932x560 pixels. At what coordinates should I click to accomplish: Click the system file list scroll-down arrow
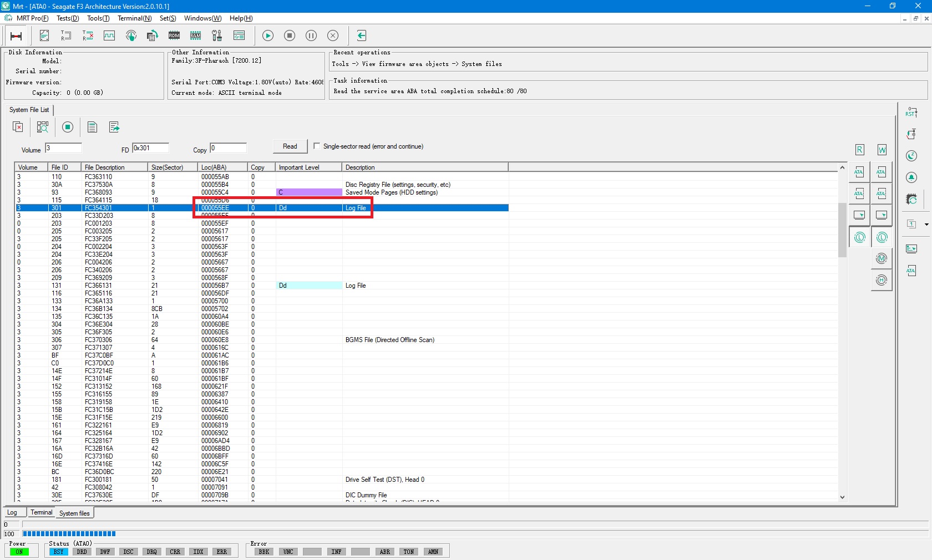pos(842,497)
